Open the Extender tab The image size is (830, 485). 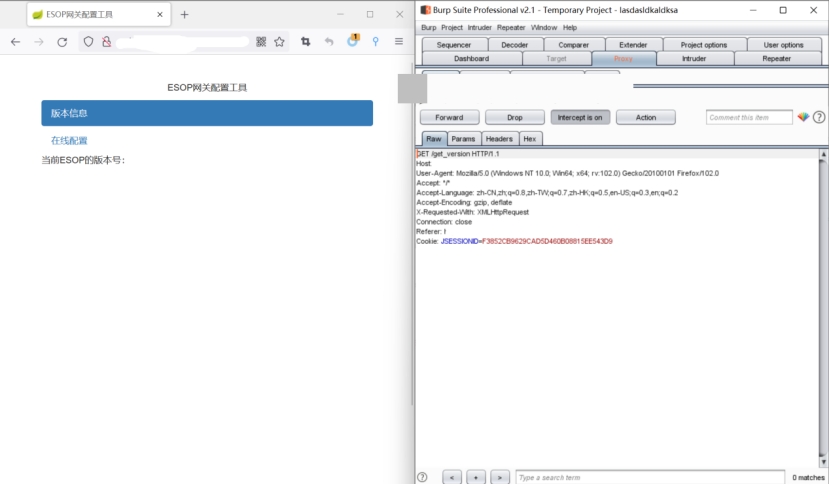click(633, 45)
